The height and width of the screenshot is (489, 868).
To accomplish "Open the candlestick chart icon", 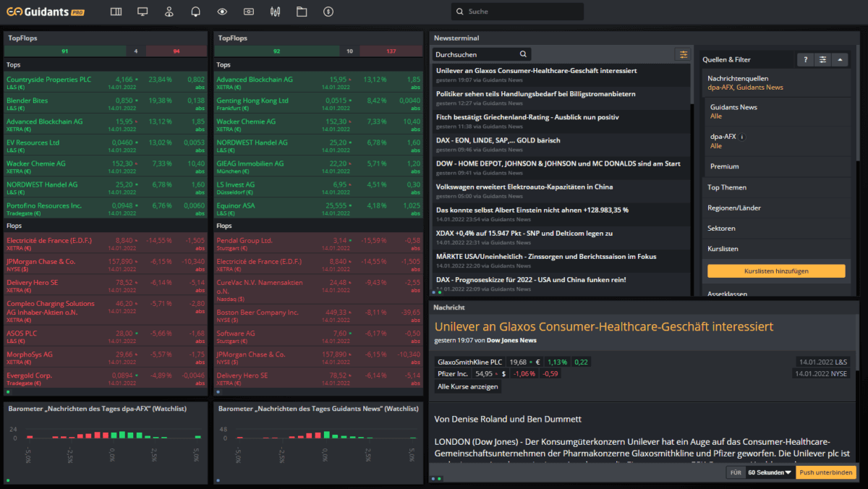I will (x=275, y=12).
